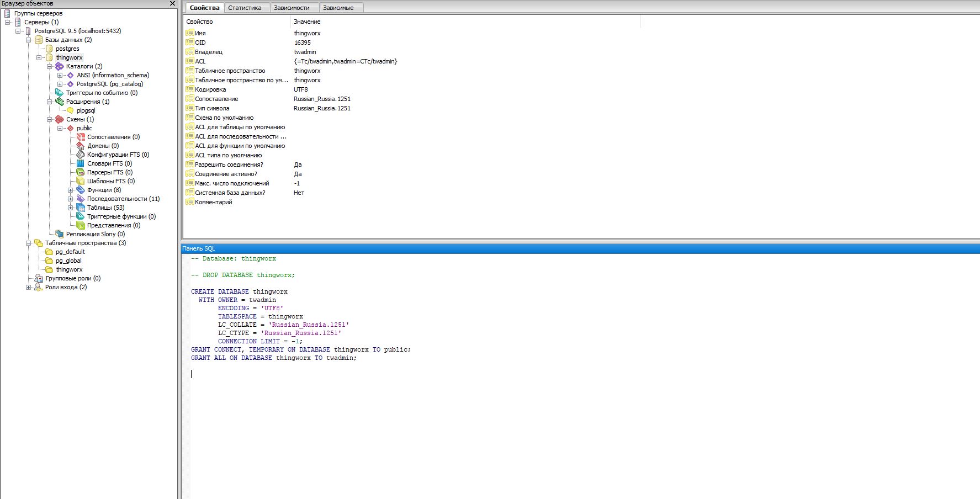Screen dimensions: 980x499
Task: Select the Комментарий property row
Action: click(x=412, y=202)
